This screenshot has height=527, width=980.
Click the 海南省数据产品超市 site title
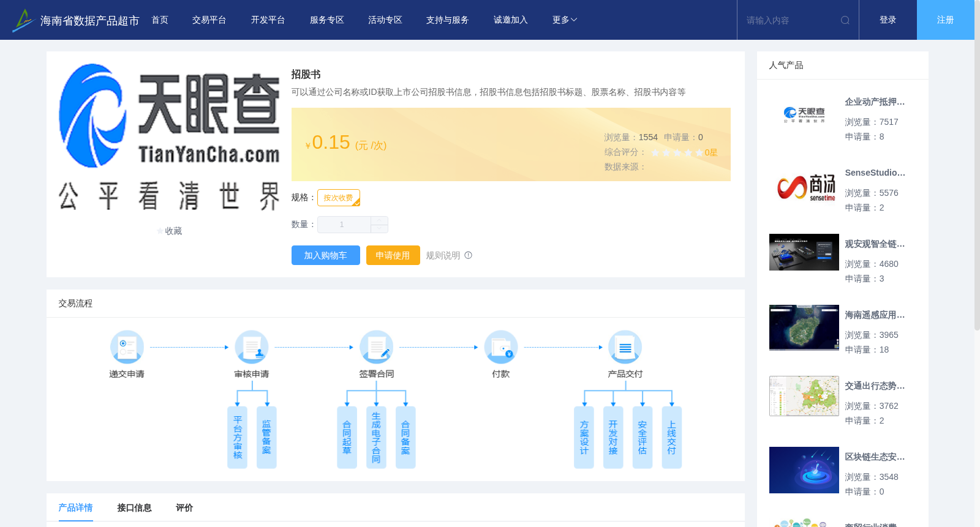click(89, 21)
